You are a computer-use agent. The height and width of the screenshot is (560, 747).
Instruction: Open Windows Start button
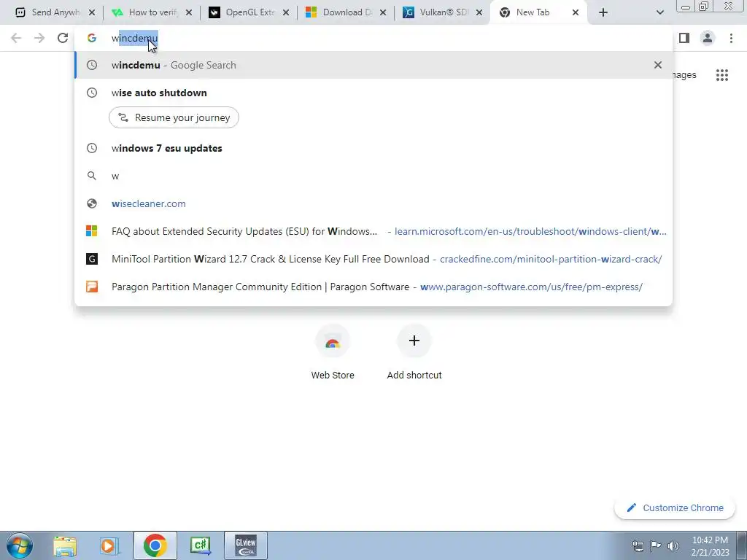(19, 545)
